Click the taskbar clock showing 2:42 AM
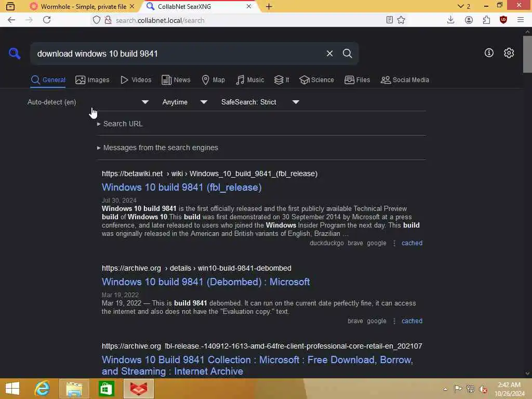The width and height of the screenshot is (532, 399). pyautogui.click(x=509, y=389)
